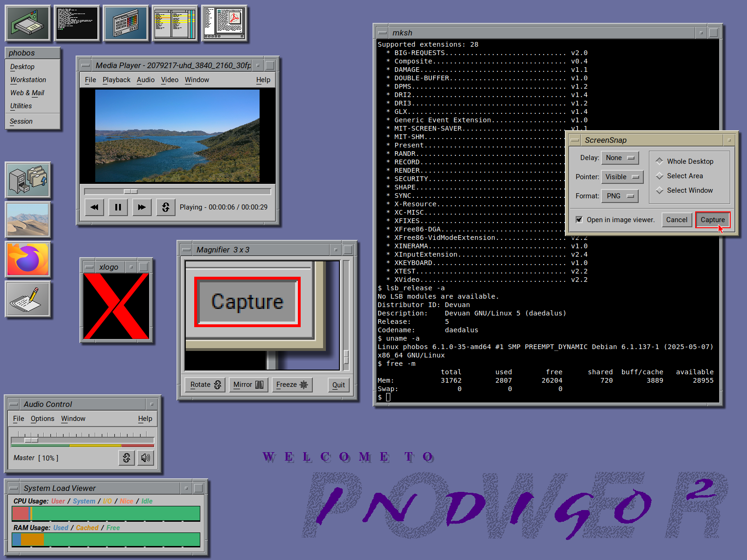Open the xlogo window menu button
Screen dimensions: 747x560
[x=90, y=267]
